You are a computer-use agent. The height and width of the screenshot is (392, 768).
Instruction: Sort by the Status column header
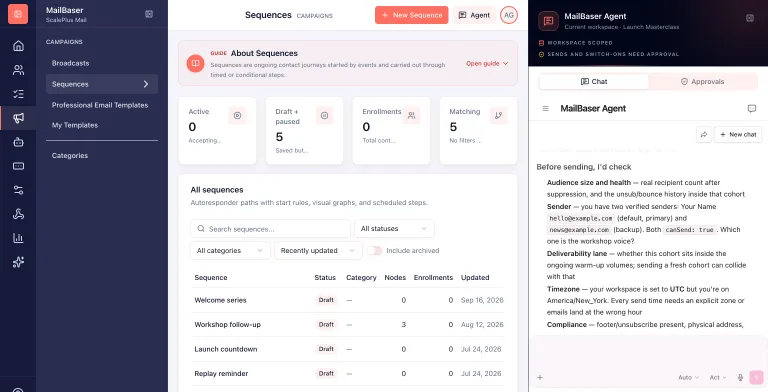pos(325,277)
